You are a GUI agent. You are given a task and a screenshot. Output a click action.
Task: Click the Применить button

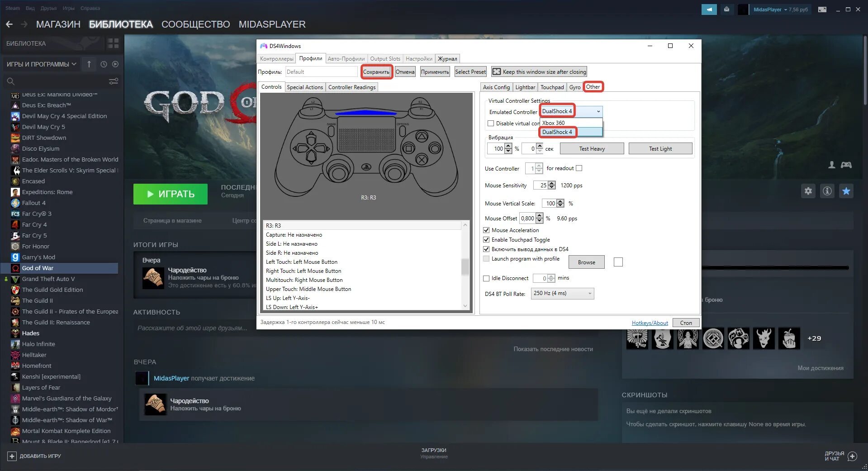coord(435,72)
